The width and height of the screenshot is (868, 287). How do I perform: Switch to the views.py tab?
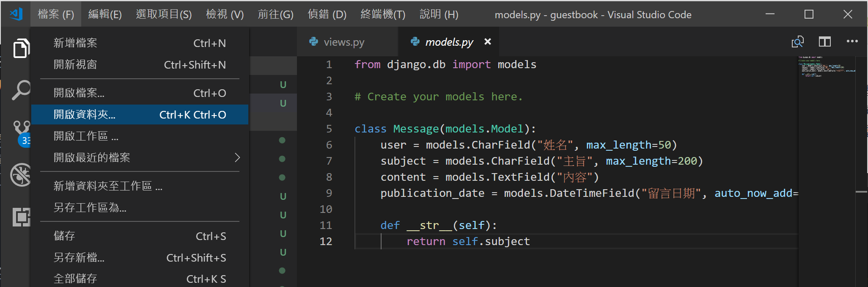coord(343,42)
